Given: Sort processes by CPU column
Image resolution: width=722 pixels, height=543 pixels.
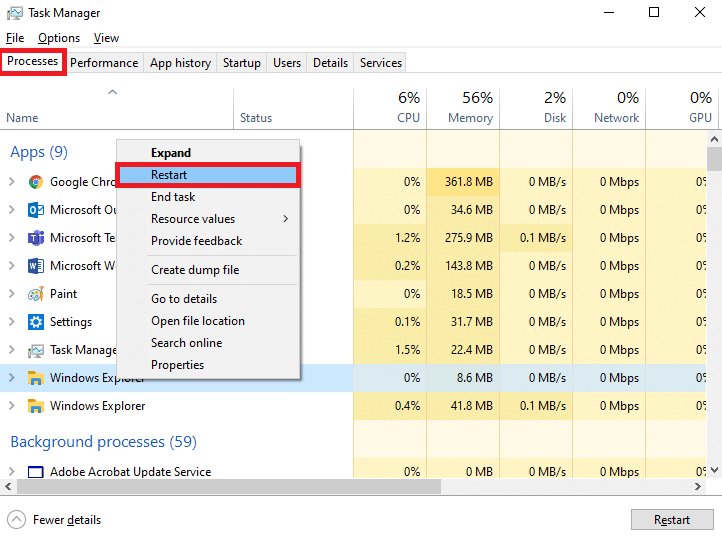Looking at the screenshot, I should (390, 109).
